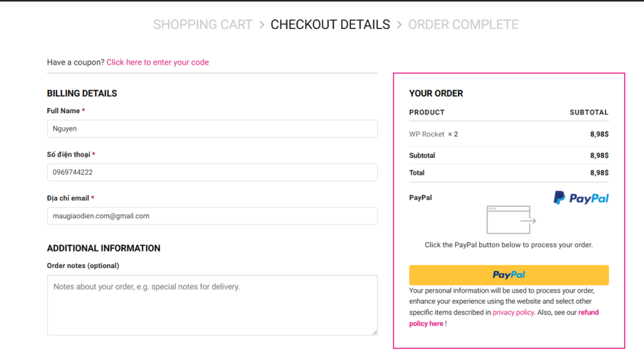Image resolution: width=644 pixels, height=363 pixels.
Task: Open the ORDER COMPLETE step
Action: pos(464,25)
